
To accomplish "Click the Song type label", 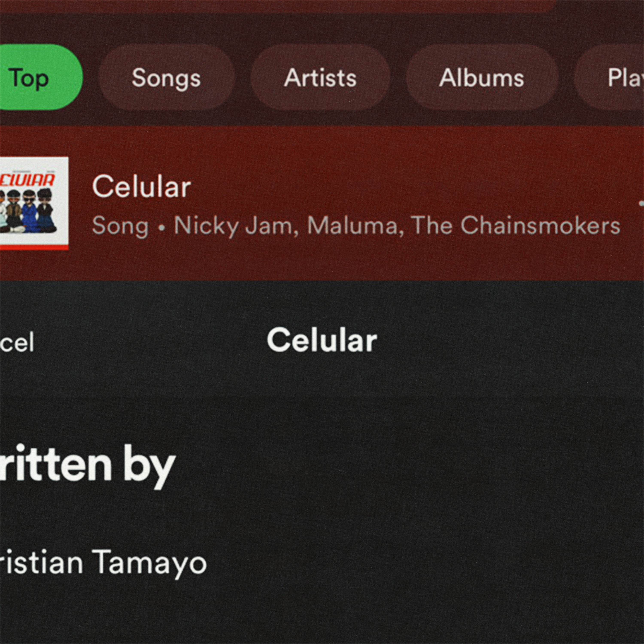I will coord(120,226).
